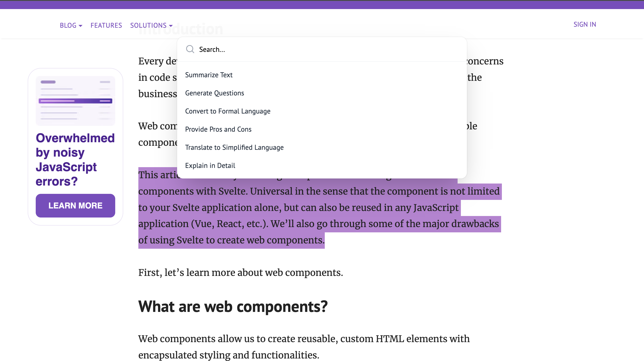Expand the BLOG dropdown caret arrow
Viewport: 644px width, 361px height.
coord(80,26)
